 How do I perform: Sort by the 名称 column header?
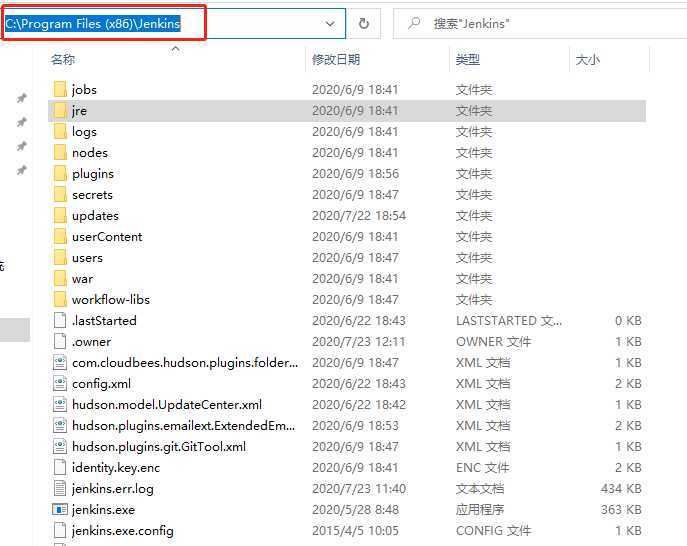pyautogui.click(x=63, y=59)
